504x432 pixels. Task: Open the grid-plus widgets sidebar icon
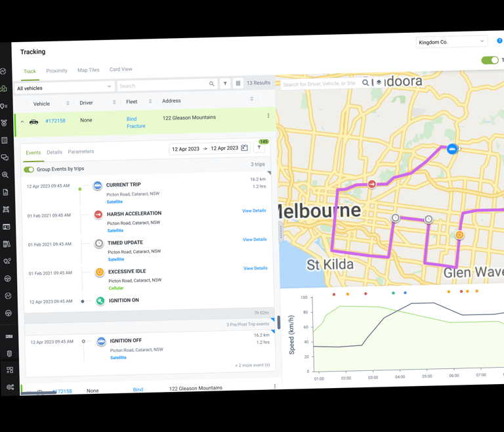[x=10, y=370]
